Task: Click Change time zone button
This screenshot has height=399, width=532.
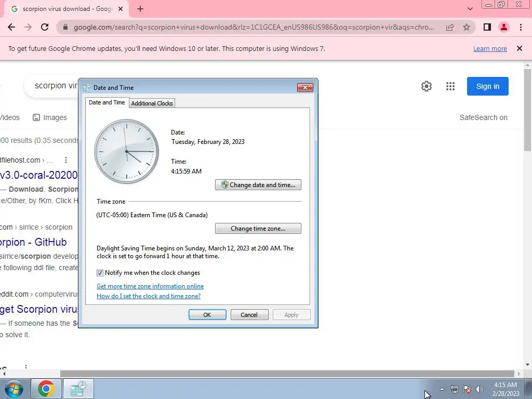Action: pos(258,229)
